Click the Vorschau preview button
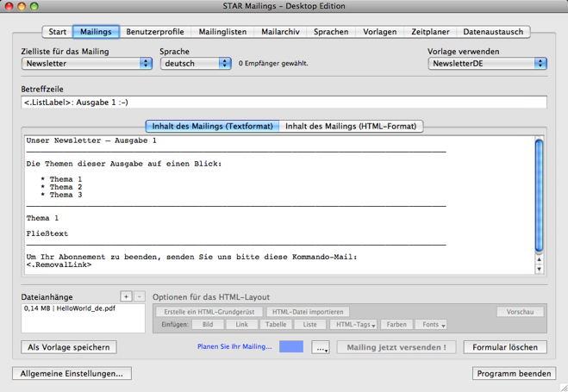The height and width of the screenshot is (392, 568). tap(521, 312)
